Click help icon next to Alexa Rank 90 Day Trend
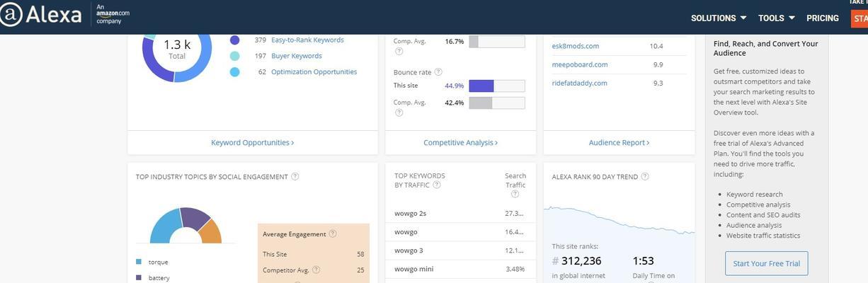Viewport: 868px width, 283px height. pos(645,177)
